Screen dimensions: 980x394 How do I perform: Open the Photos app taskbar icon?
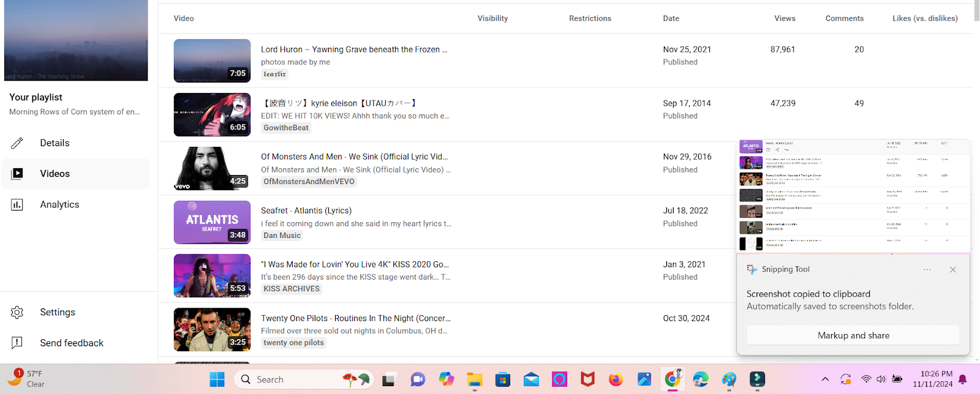(x=644, y=379)
